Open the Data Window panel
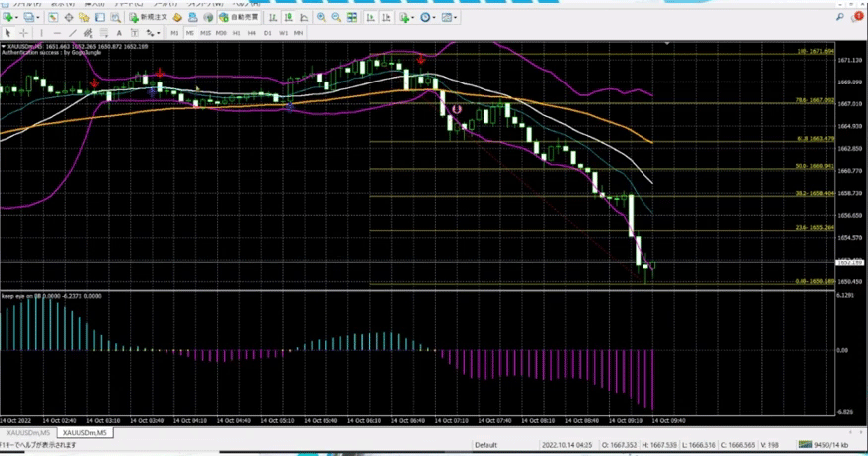Viewport: 868px width, 456px height. (69, 18)
